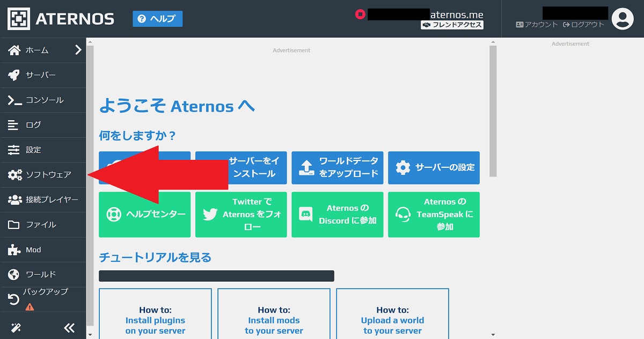The width and height of the screenshot is (644, 339).
Task: Click the サーバーの設定 gear button
Action: tap(434, 167)
